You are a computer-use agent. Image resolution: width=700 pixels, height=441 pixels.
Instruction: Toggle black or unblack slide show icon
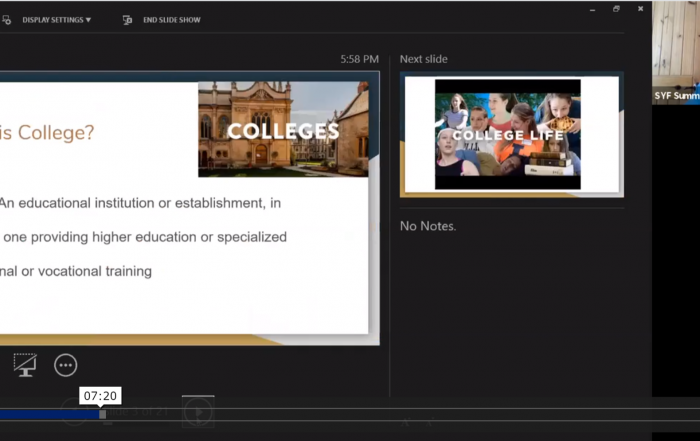coord(25,365)
